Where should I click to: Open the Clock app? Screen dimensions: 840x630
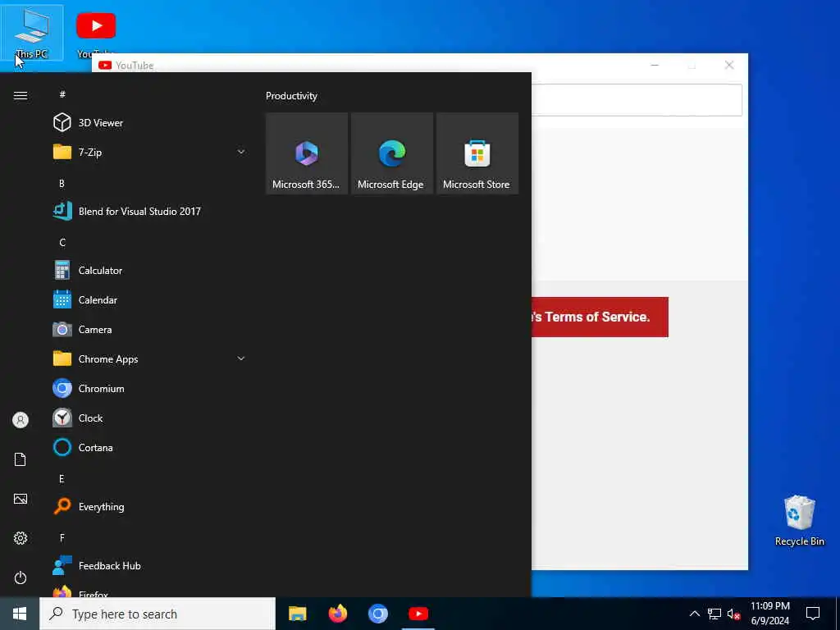click(x=149, y=418)
